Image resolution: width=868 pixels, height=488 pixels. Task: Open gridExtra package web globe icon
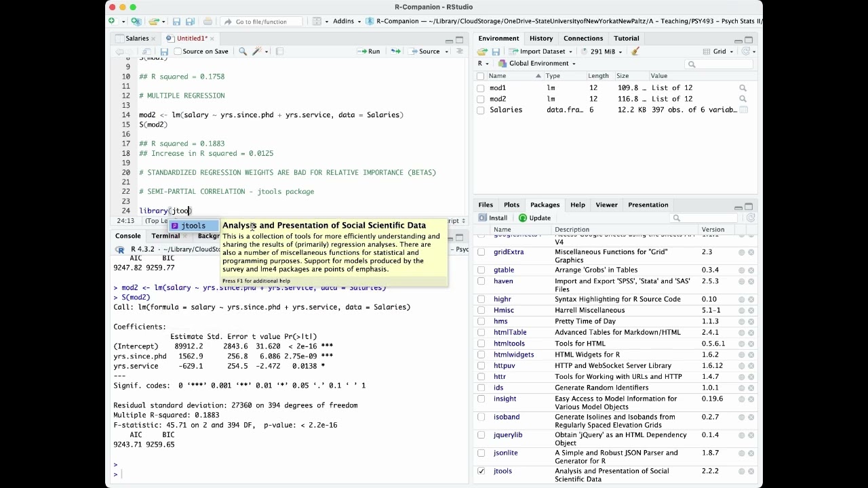click(x=741, y=252)
